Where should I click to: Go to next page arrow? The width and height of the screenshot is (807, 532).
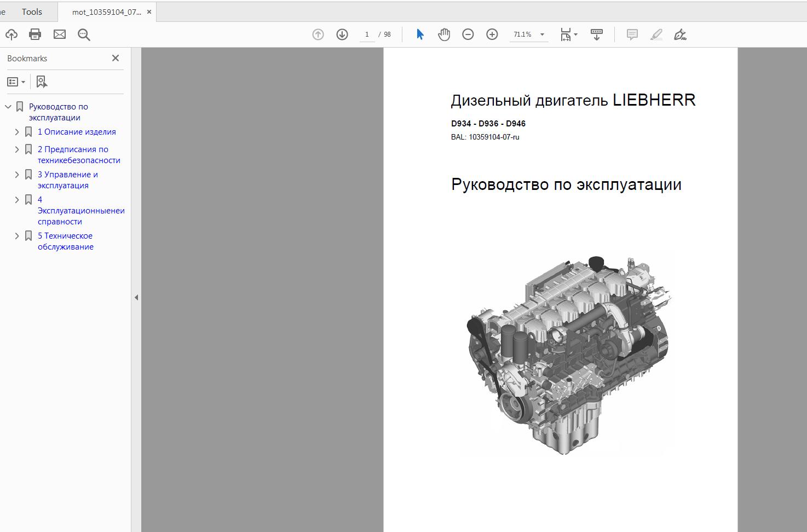pyautogui.click(x=342, y=34)
